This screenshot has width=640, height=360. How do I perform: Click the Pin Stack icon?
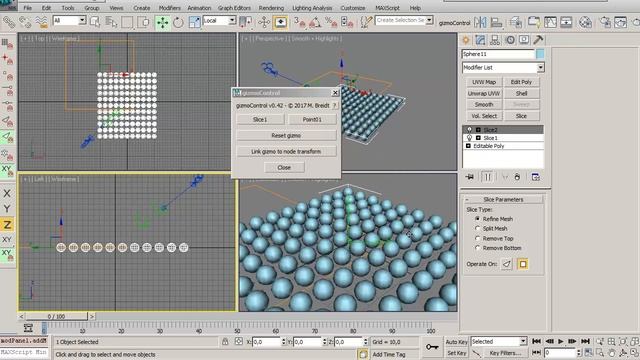[x=470, y=177]
